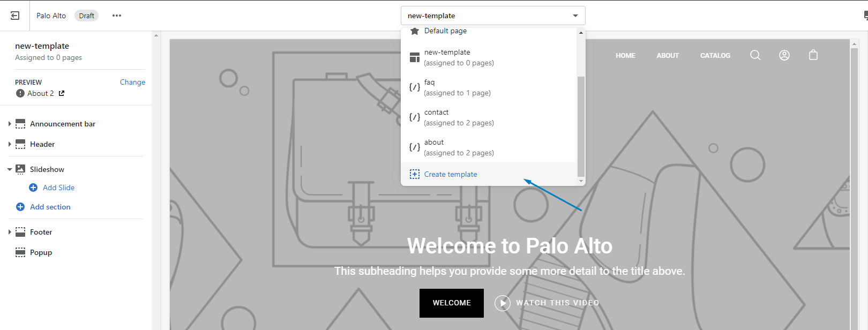This screenshot has width=868, height=330.
Task: Click the Add section plus icon
Action: pos(20,207)
